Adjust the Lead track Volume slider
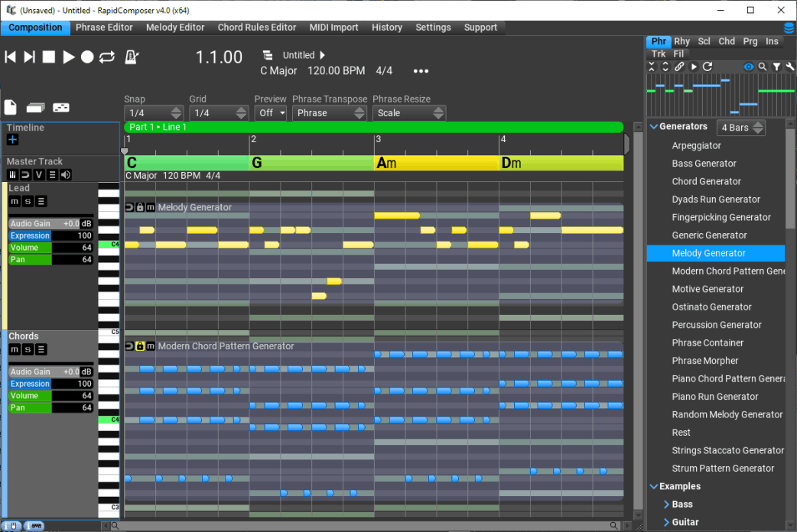797x532 pixels. pos(50,248)
